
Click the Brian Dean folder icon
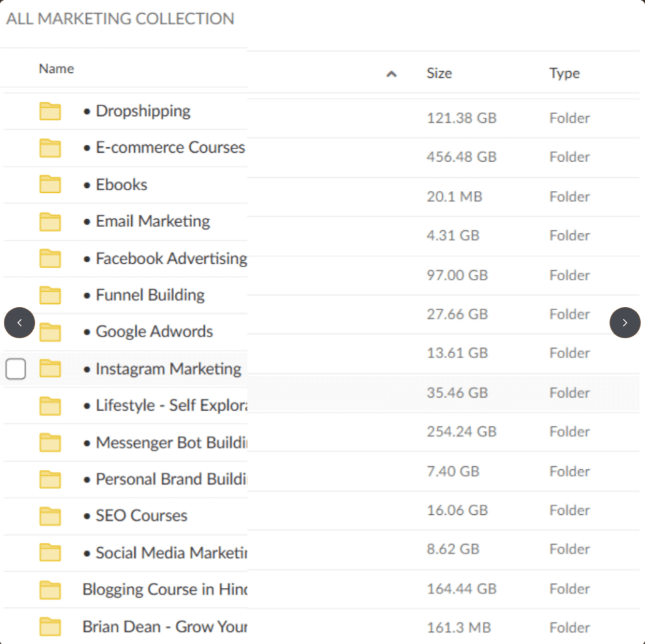[50, 626]
